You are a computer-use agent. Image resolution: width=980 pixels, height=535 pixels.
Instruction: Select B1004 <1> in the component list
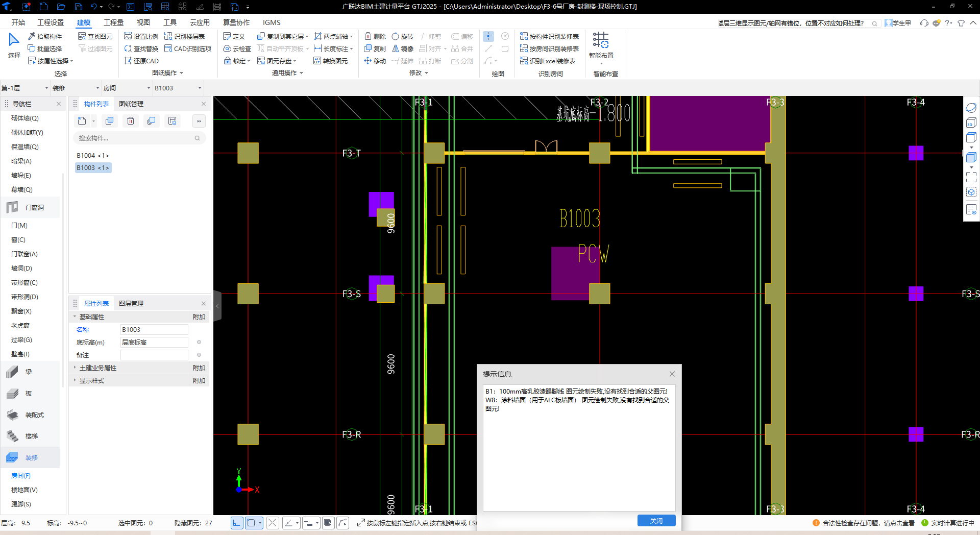tap(93, 155)
